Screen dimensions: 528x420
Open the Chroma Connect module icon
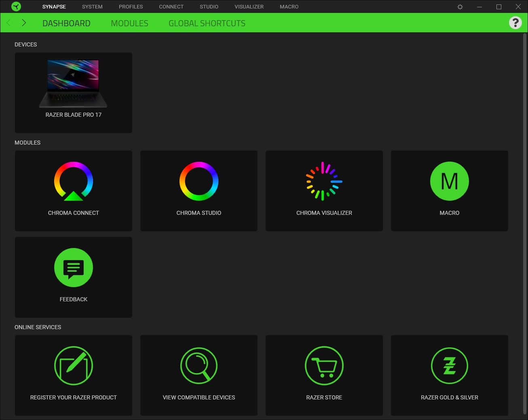click(x=74, y=181)
